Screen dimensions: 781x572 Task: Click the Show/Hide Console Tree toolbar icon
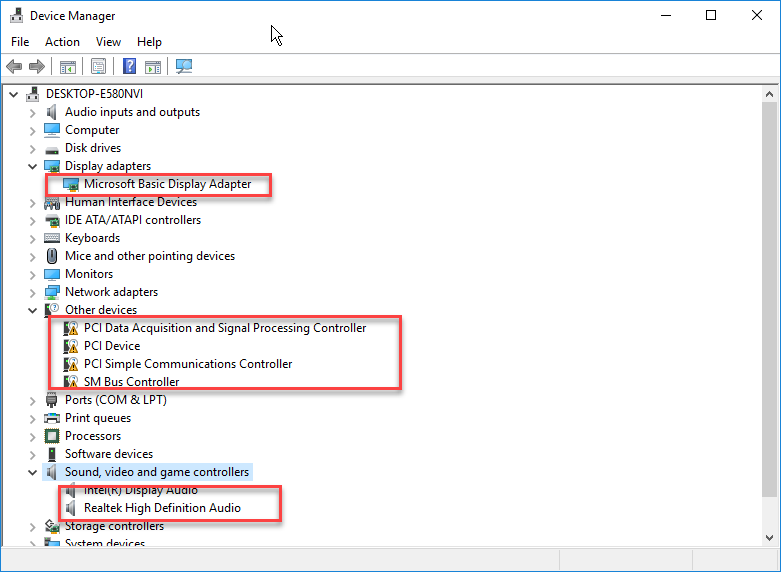(x=68, y=67)
